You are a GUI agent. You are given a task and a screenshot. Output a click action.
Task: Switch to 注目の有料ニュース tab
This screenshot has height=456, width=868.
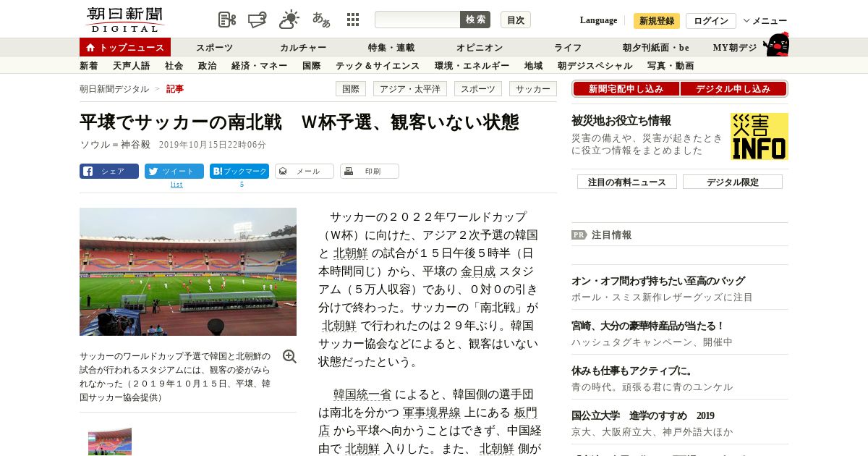point(627,182)
